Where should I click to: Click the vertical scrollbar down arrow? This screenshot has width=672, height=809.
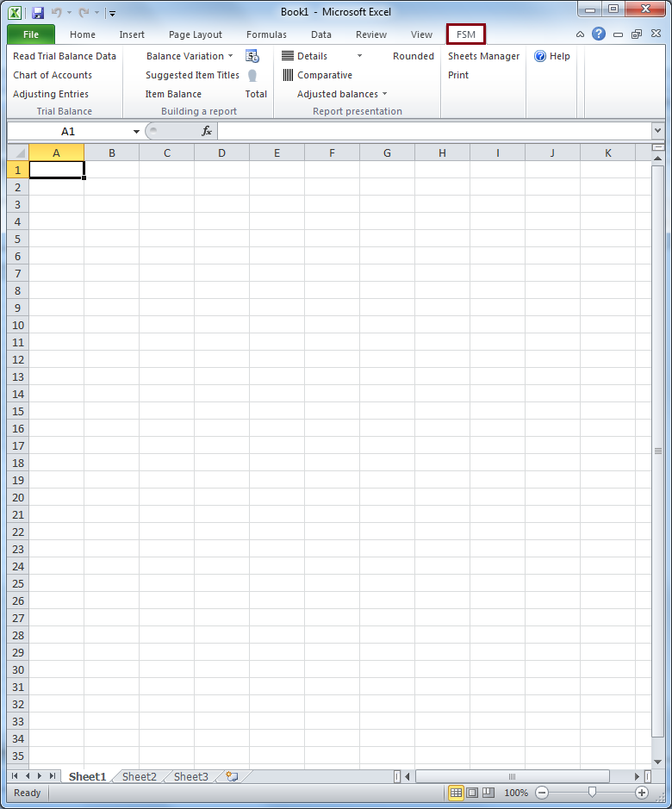pyautogui.click(x=657, y=762)
